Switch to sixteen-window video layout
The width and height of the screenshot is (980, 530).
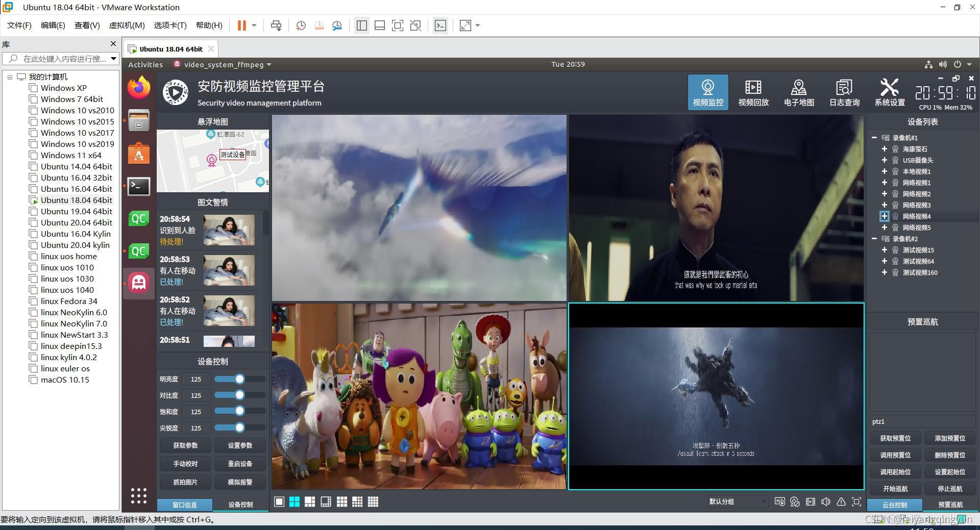click(373, 502)
